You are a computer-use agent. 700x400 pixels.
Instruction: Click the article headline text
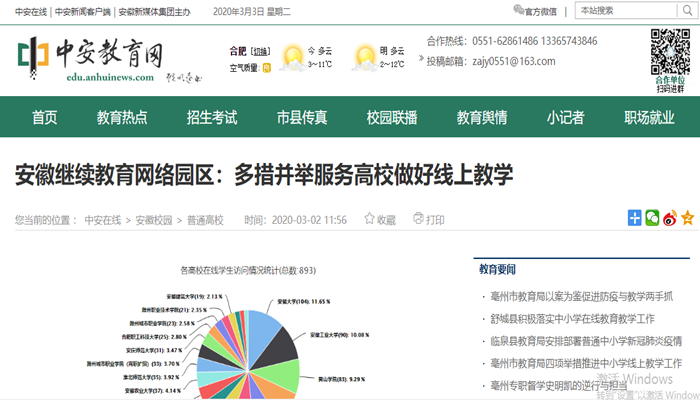(x=264, y=175)
